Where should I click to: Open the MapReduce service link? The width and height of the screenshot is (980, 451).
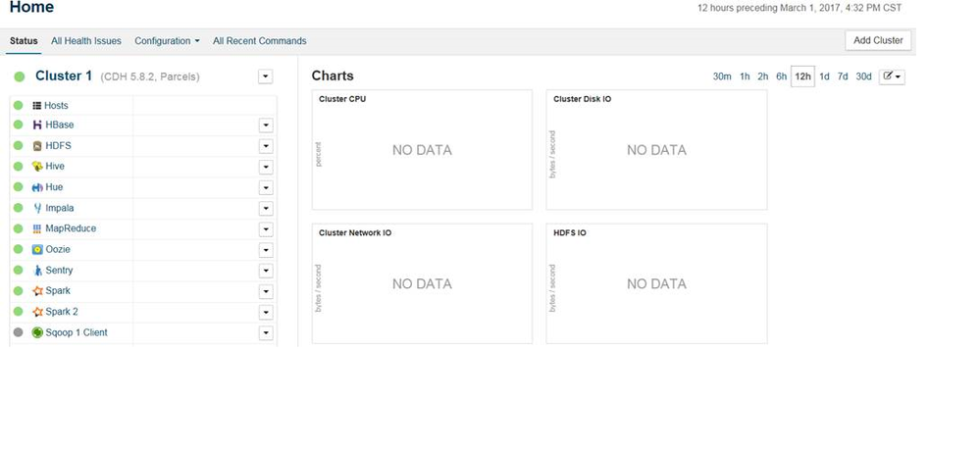tap(71, 228)
